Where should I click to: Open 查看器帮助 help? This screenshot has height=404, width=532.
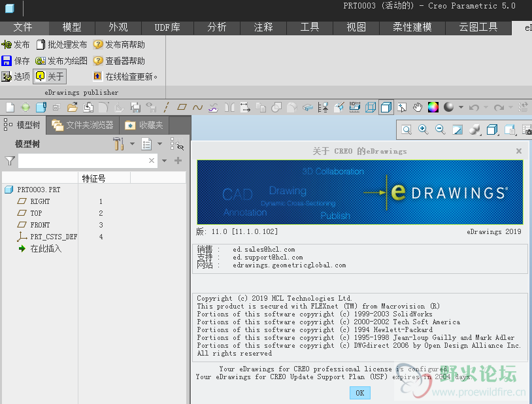click(119, 61)
